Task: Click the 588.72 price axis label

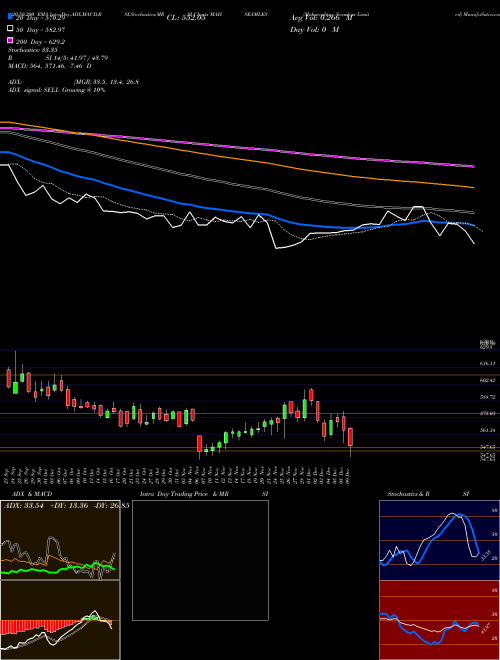Action: pyautogui.click(x=489, y=397)
